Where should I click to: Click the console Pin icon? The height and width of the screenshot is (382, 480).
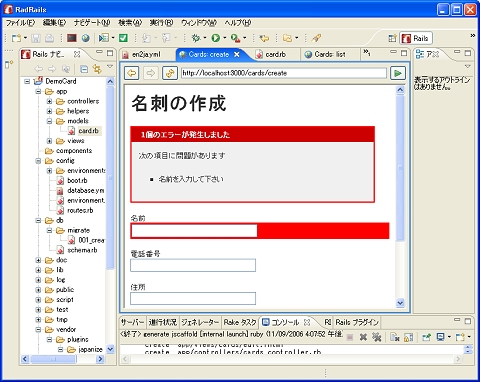(x=427, y=337)
